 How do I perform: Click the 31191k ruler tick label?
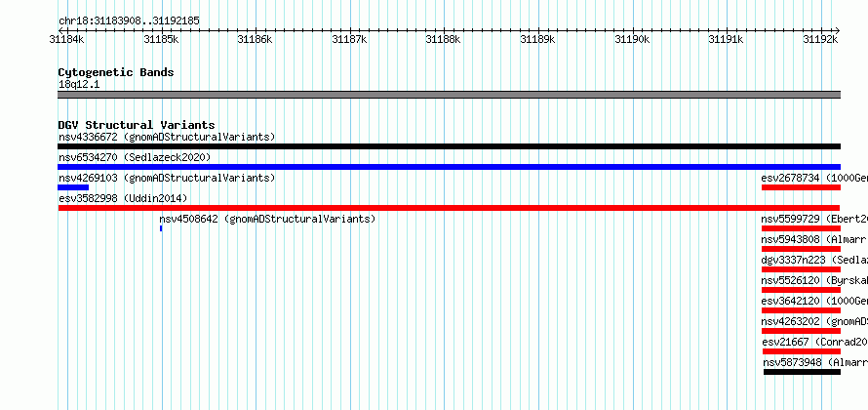[727, 39]
